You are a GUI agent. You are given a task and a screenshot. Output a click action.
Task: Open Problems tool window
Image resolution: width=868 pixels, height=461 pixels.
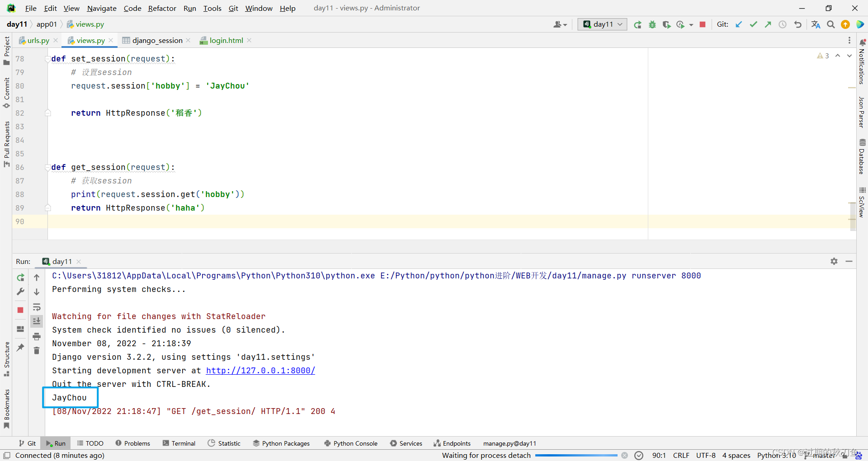point(133,443)
